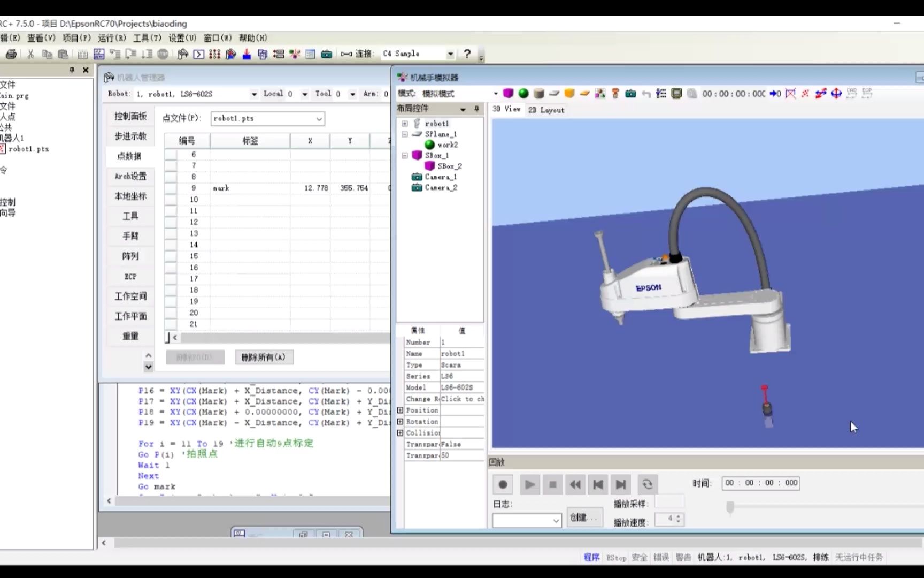Open the C4 Sample connection dropdown
The image size is (924, 578).
(450, 54)
